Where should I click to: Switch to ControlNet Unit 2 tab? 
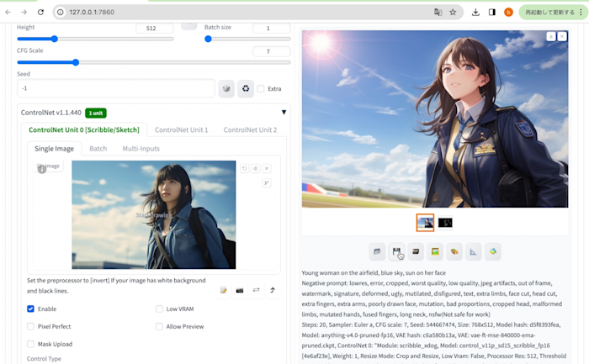tap(250, 129)
